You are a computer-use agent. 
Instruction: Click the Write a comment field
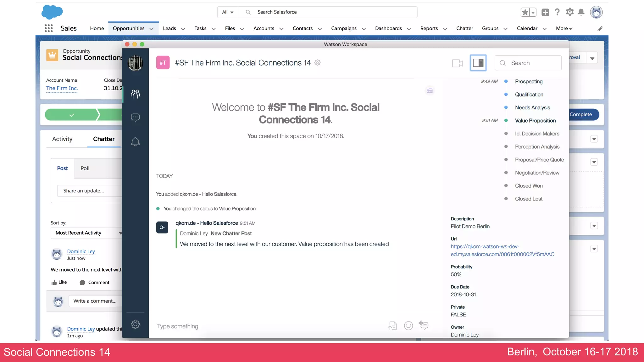(x=96, y=301)
